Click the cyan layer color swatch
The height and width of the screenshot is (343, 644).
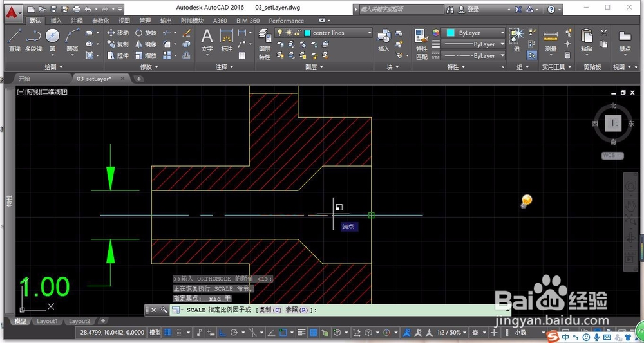click(x=307, y=33)
